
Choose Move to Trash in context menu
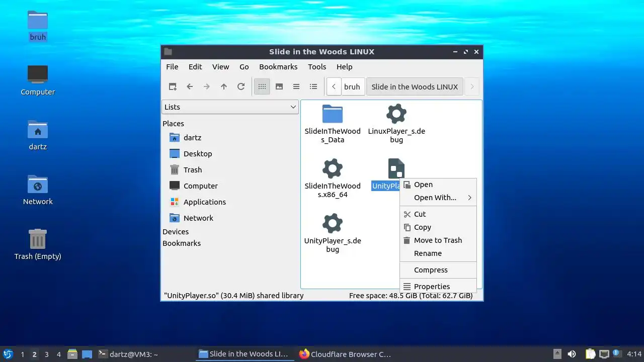438,240
